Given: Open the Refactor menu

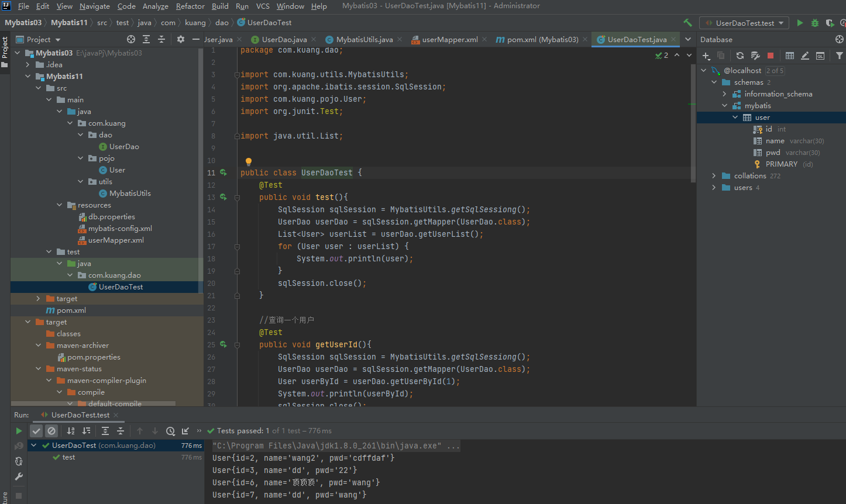Looking at the screenshot, I should (x=190, y=6).
